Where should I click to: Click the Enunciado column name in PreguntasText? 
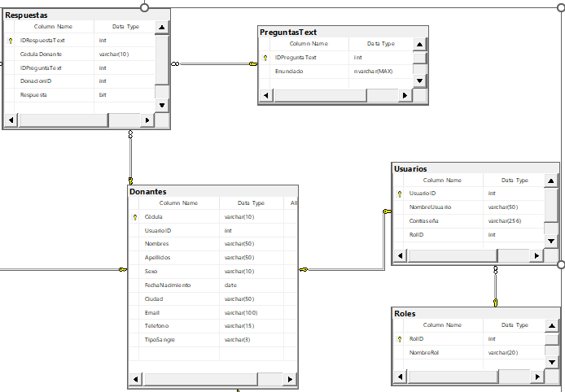click(x=289, y=72)
